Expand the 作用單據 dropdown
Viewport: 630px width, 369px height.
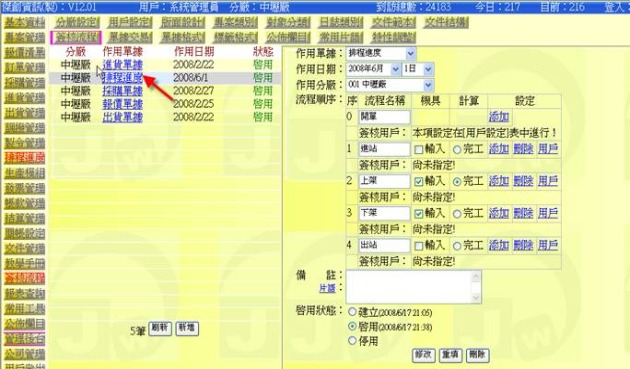tap(381, 53)
